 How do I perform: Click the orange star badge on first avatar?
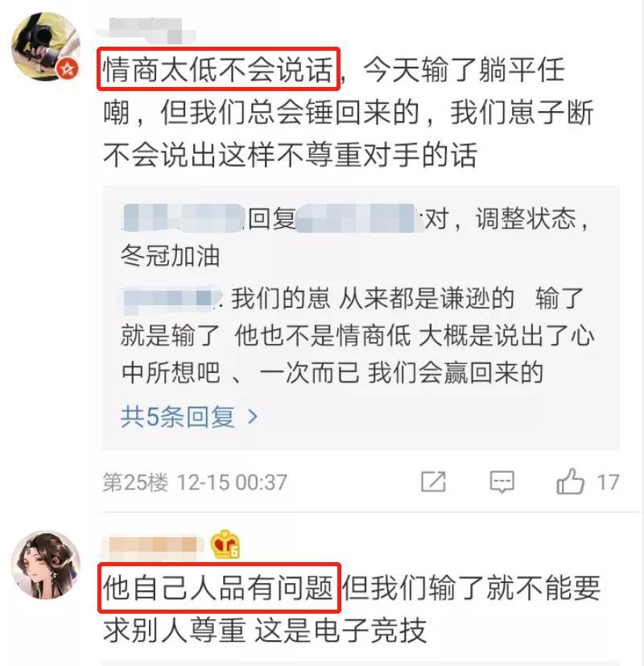tap(68, 68)
